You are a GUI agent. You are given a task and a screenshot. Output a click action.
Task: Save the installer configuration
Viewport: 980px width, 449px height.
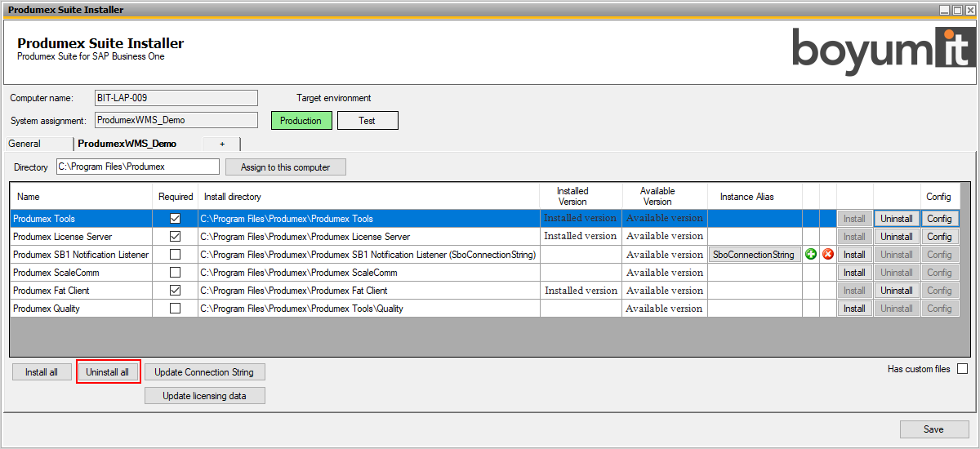[933, 429]
